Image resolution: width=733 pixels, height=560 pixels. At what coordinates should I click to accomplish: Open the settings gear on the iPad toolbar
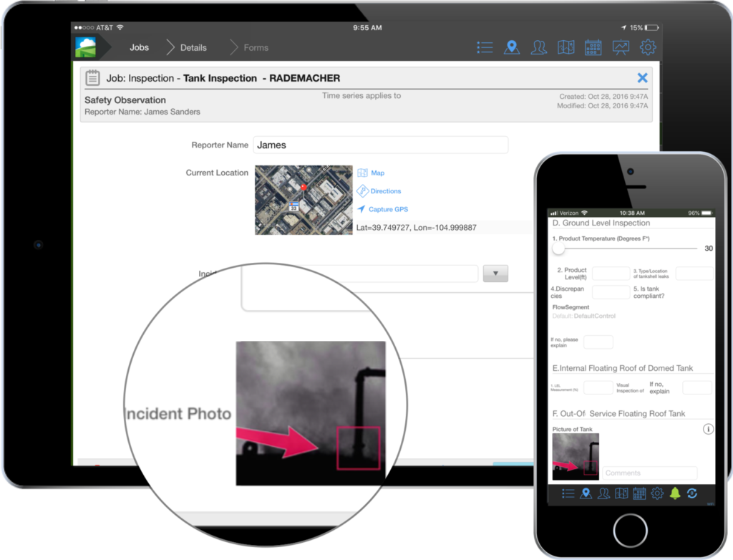[x=648, y=47]
